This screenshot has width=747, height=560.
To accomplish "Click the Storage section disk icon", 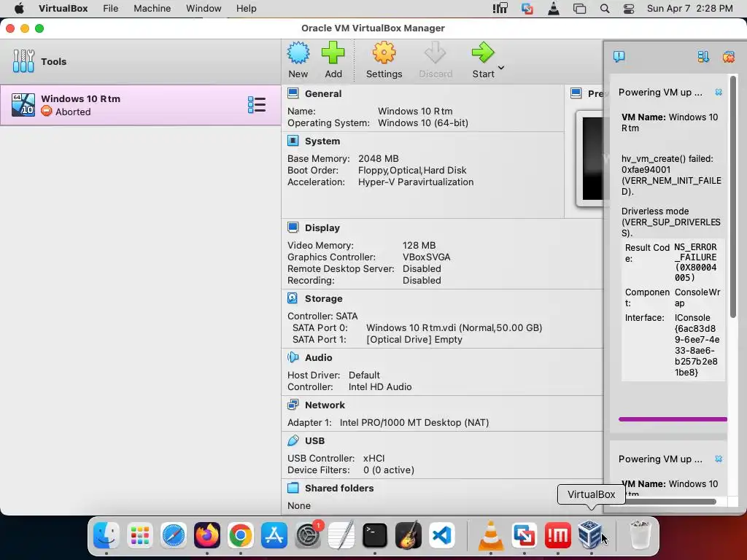I will [293, 298].
